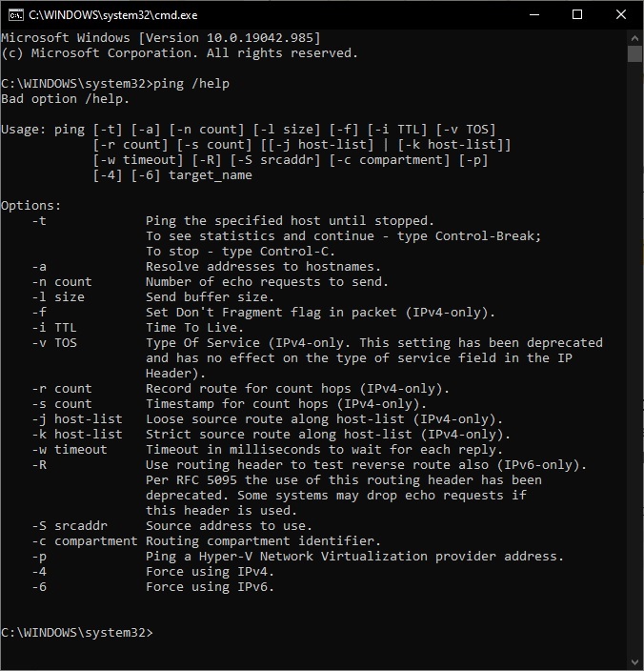
Task: Click the '-n count' option entry
Action: pos(62,282)
